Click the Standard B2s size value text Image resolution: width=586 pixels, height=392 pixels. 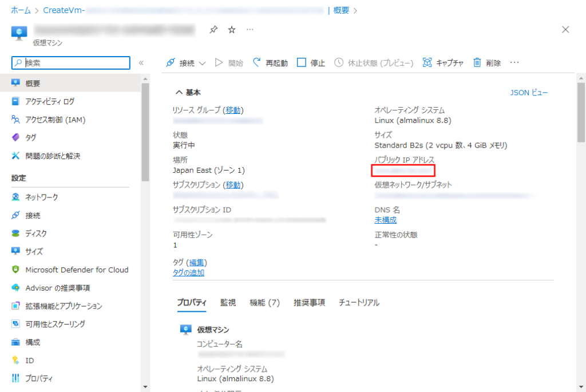(x=441, y=145)
